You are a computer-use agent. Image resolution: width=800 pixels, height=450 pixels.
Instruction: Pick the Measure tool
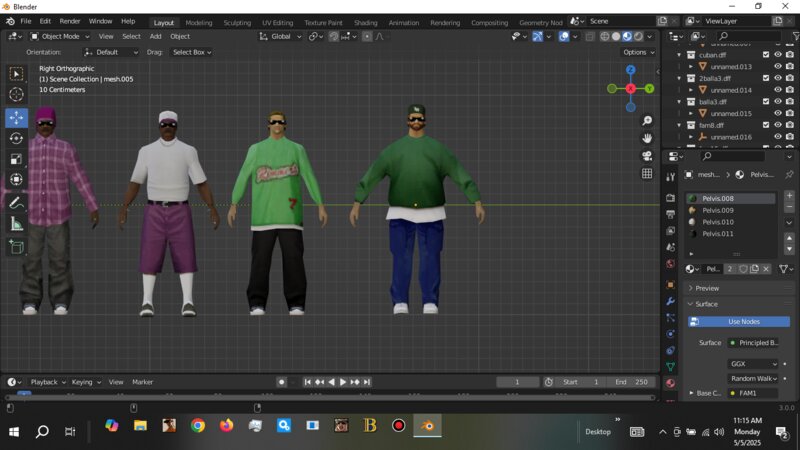(16, 224)
